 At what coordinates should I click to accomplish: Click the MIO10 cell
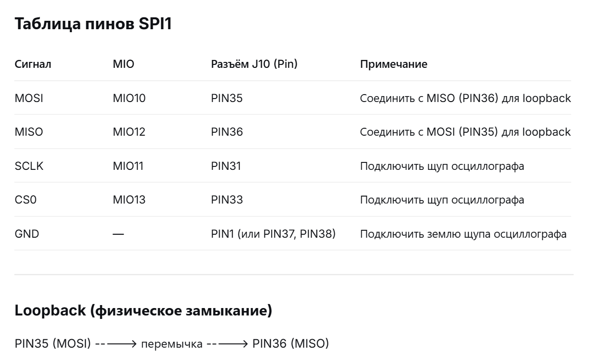click(129, 98)
